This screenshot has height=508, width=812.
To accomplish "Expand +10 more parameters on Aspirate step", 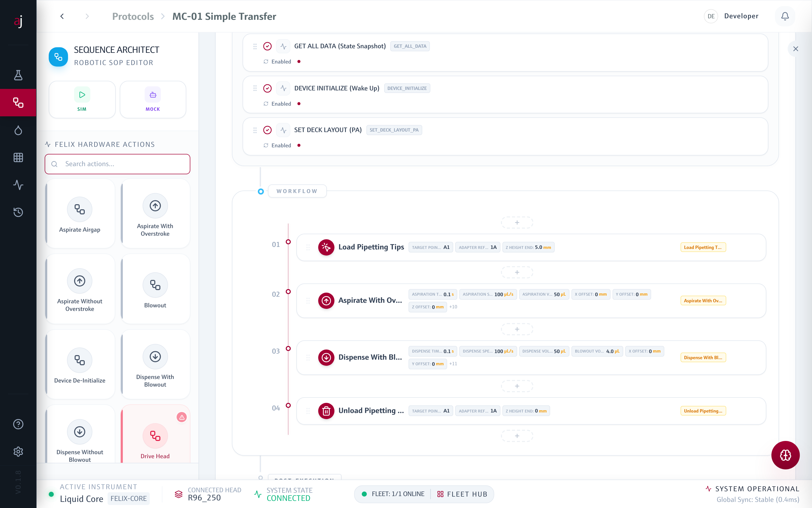I will point(453,307).
